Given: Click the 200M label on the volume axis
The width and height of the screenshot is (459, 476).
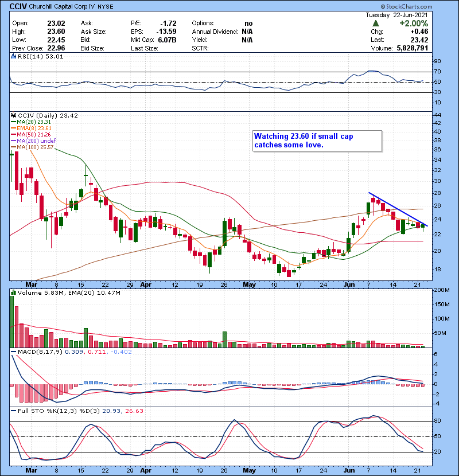Looking at the screenshot, I should 442,290.
